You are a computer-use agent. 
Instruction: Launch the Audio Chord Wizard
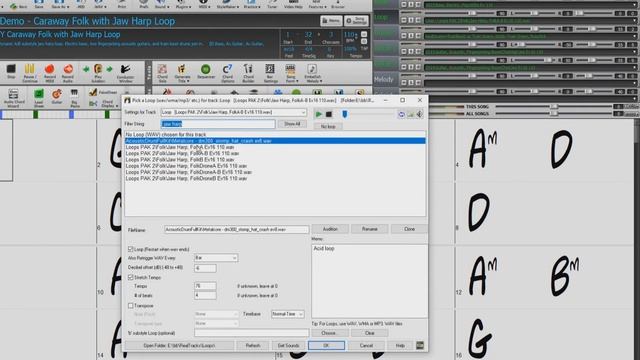pos(13,98)
